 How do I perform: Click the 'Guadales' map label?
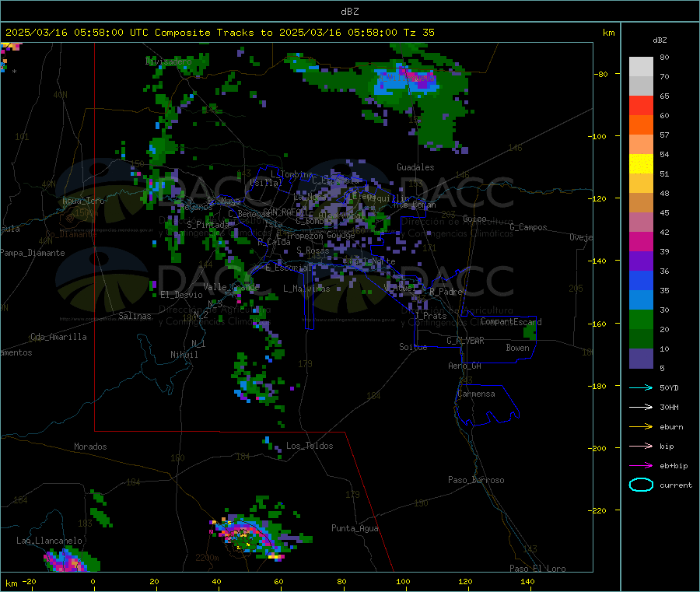(x=415, y=167)
